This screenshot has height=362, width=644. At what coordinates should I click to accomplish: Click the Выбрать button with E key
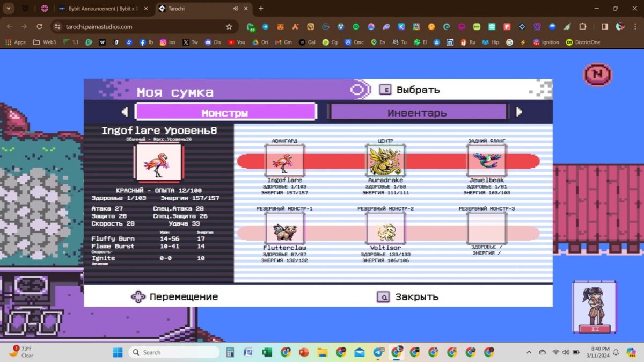point(409,90)
